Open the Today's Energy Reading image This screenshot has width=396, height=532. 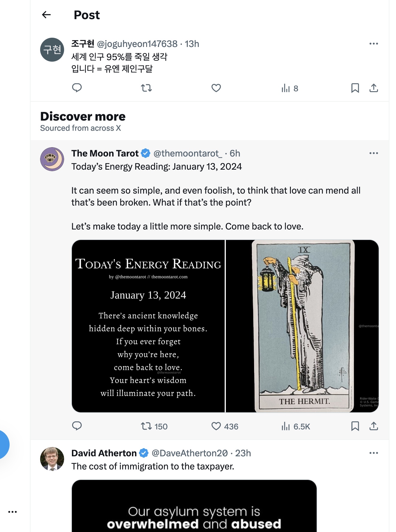click(x=148, y=326)
